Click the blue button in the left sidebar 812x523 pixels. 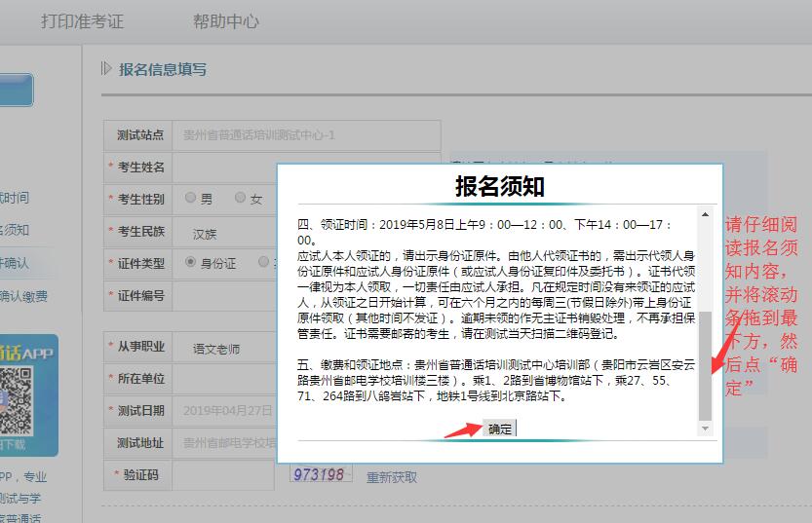click(17, 90)
